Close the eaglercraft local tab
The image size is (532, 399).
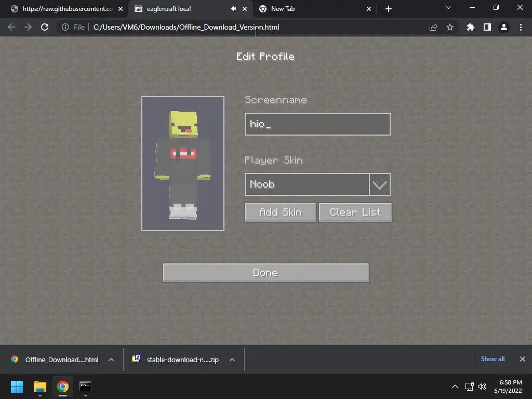click(245, 9)
